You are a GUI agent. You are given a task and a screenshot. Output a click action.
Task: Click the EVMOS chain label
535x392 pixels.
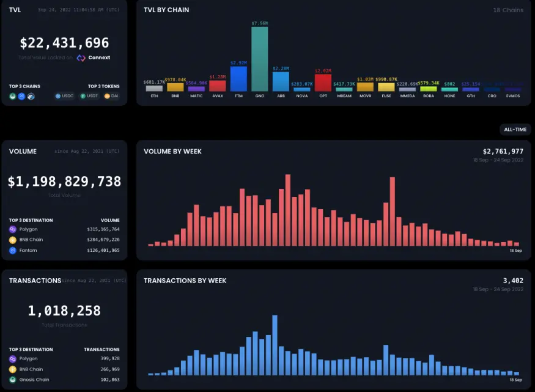(513, 96)
